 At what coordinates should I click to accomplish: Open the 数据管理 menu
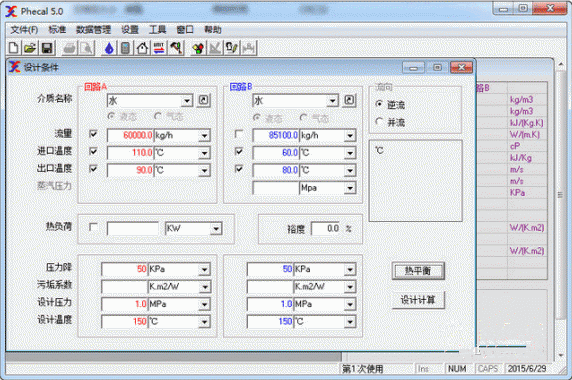93,30
